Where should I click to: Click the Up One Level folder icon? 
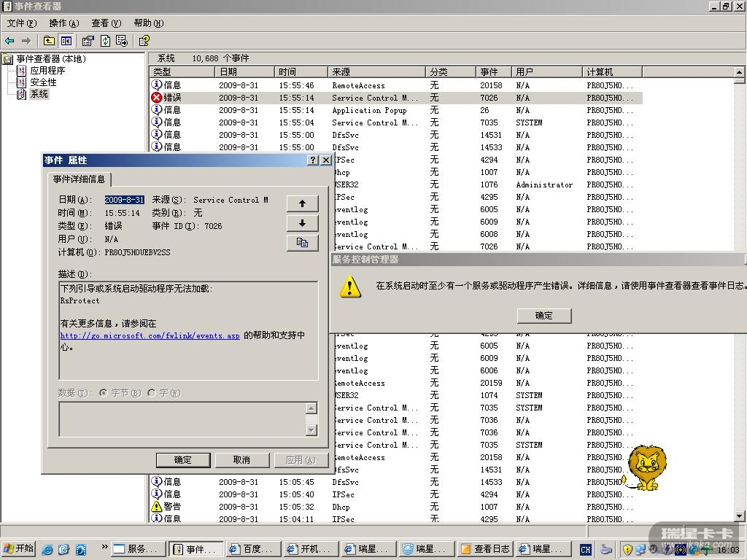tap(49, 41)
